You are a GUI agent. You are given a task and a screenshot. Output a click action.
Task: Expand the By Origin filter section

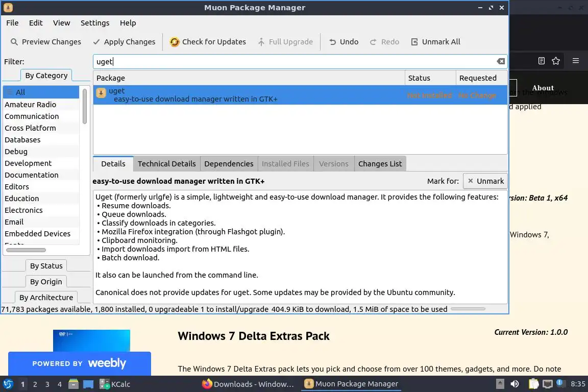[x=46, y=281]
